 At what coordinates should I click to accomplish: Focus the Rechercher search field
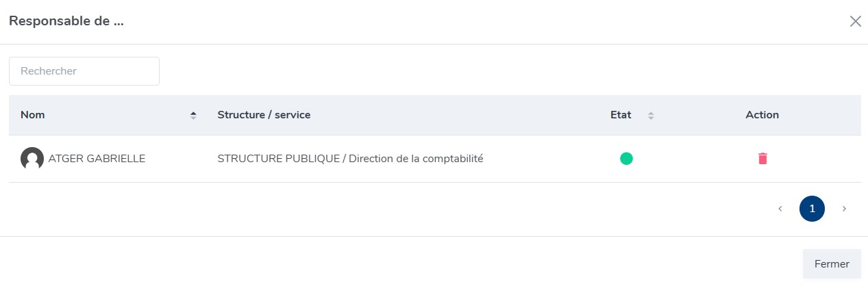pos(84,71)
